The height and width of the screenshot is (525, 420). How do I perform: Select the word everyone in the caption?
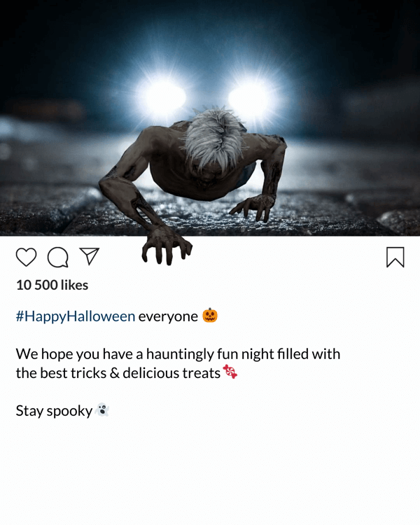click(168, 316)
